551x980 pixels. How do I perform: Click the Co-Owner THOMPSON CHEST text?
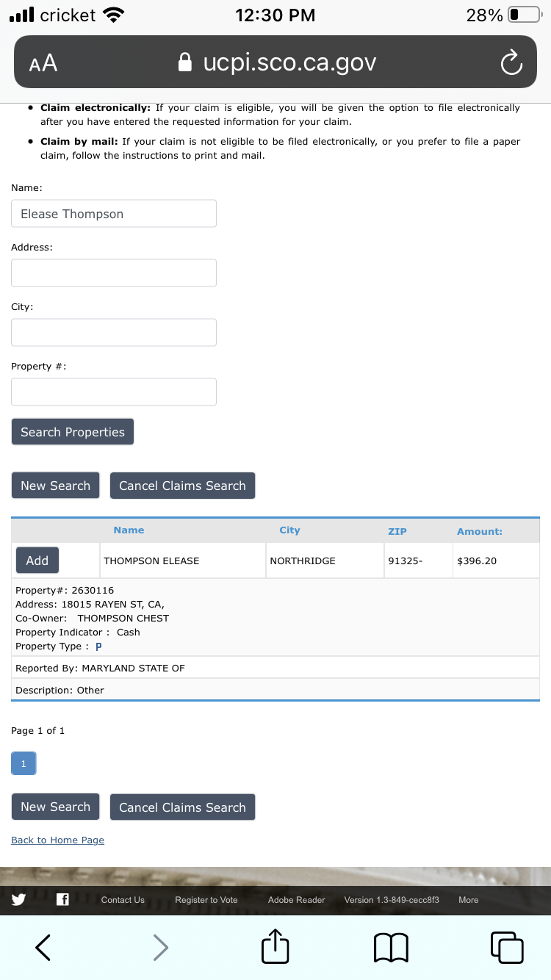point(92,618)
